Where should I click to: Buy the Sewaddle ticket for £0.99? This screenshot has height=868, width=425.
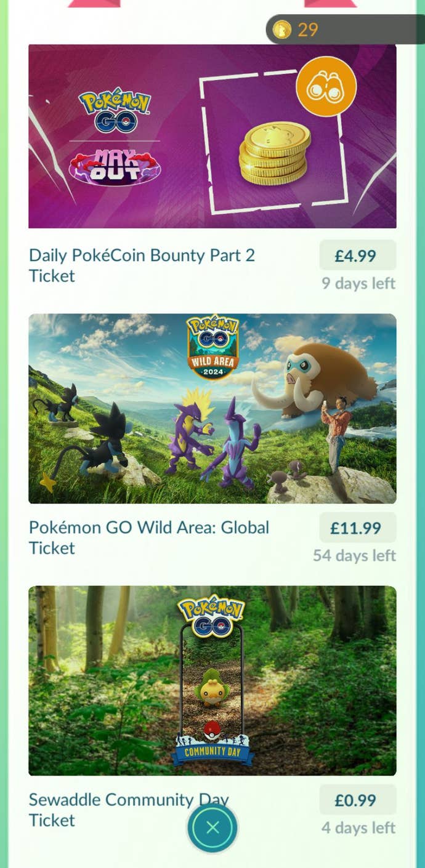(357, 800)
